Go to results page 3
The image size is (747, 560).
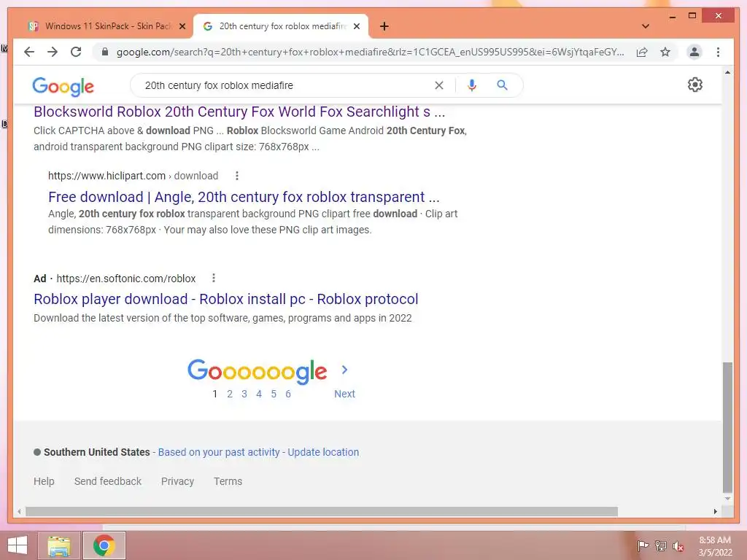tap(244, 394)
